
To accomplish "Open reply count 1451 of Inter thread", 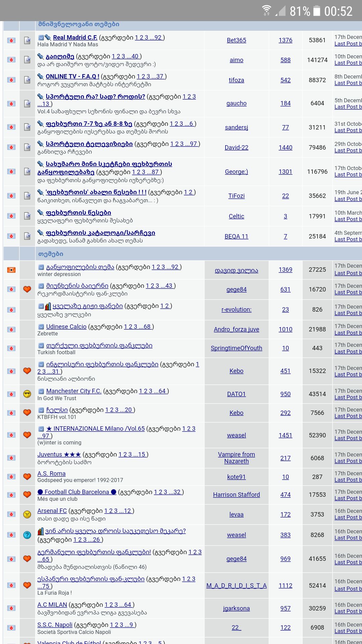I will tap(285, 435).
